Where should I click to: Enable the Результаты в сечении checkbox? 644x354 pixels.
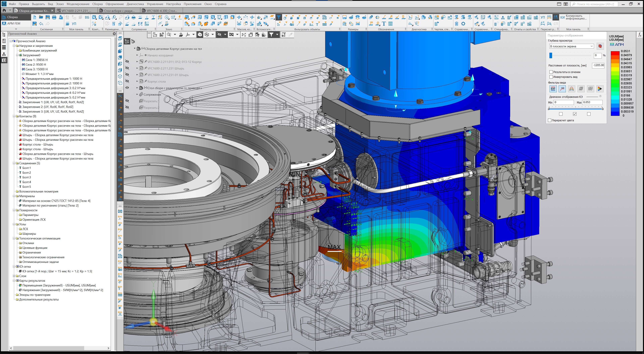[x=551, y=72]
